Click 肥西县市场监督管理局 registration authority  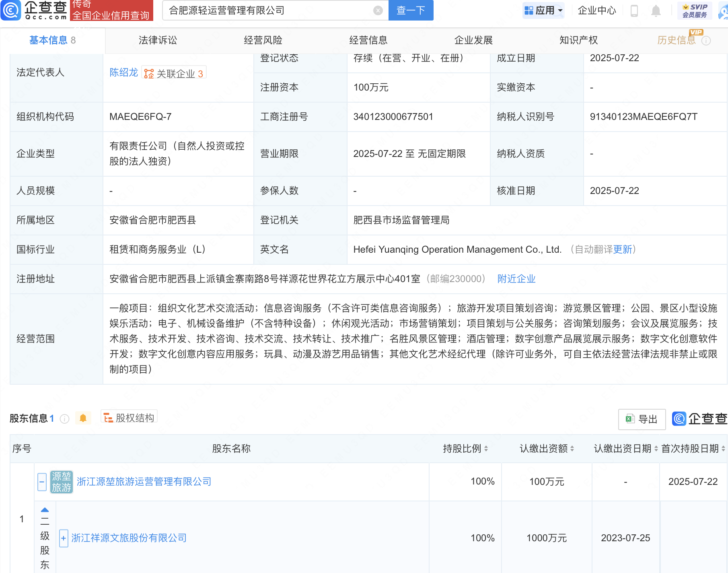[x=401, y=220]
